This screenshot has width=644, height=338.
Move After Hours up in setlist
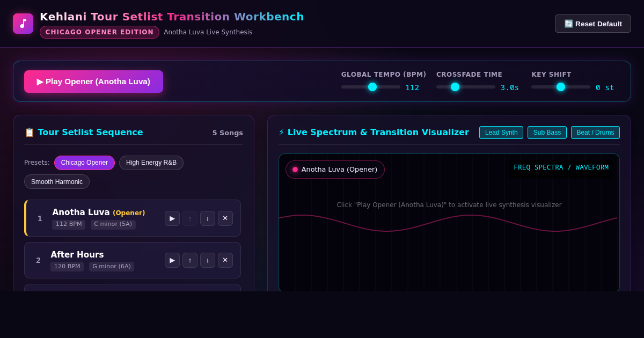190,260
